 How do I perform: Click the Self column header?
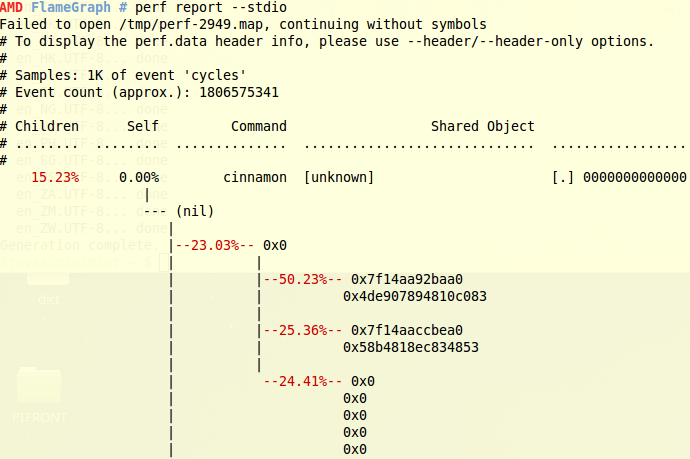(x=143, y=126)
